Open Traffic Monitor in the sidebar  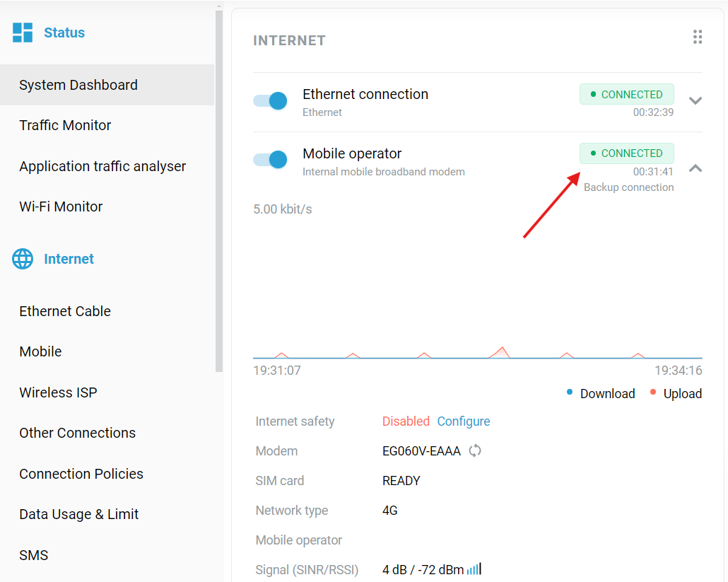click(x=65, y=125)
